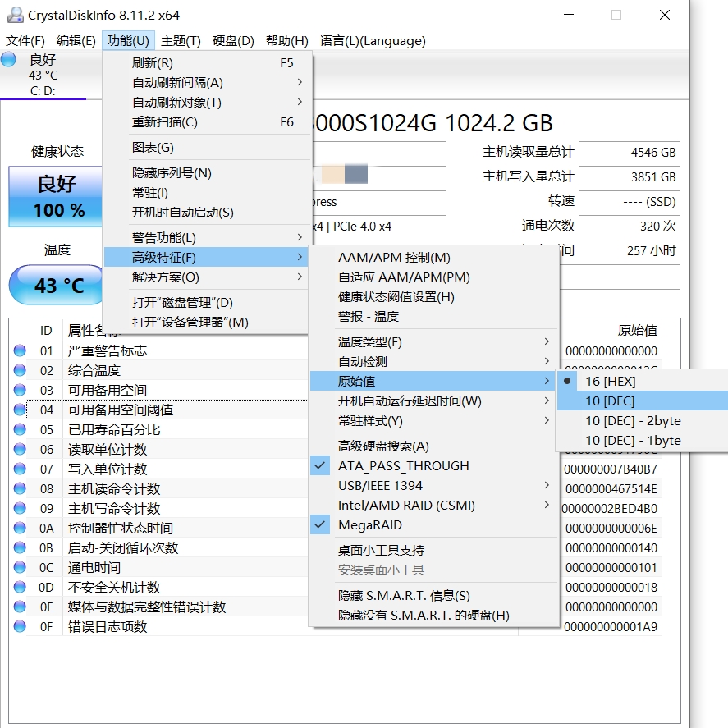Open 健康状态阈值设置(H) settings
This screenshot has height=728, width=728.
(433, 296)
